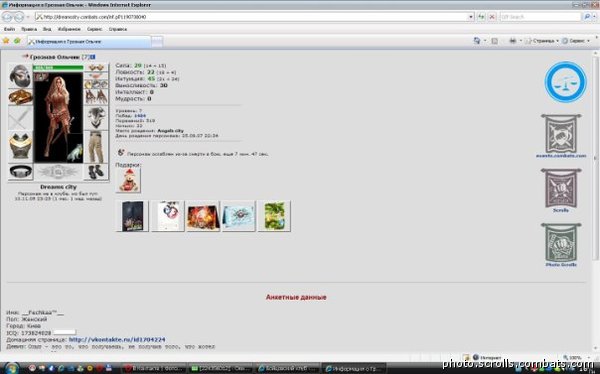Click in the address bar URL field

[253, 17]
